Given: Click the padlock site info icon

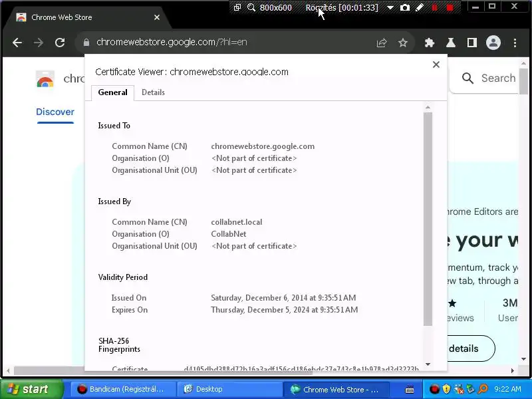Looking at the screenshot, I should [86, 43].
